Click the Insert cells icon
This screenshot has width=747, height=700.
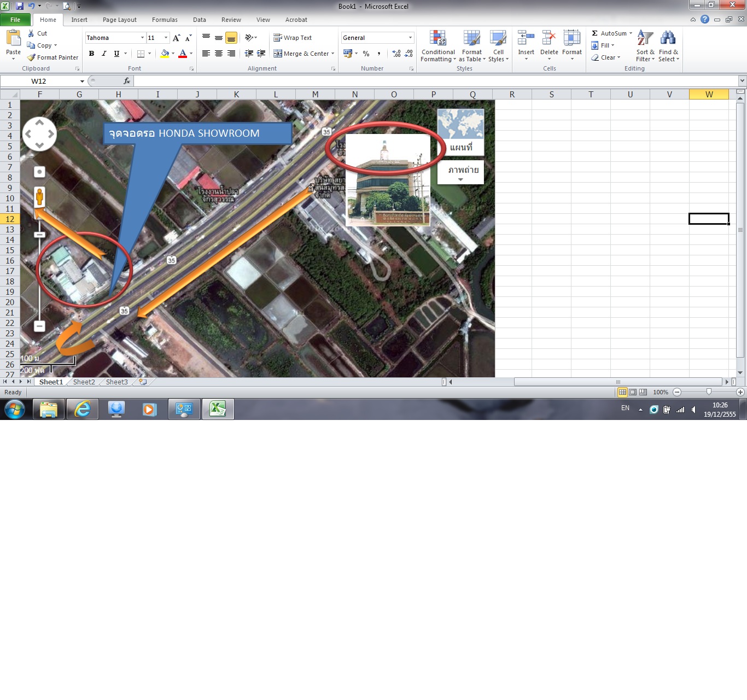tap(526, 38)
